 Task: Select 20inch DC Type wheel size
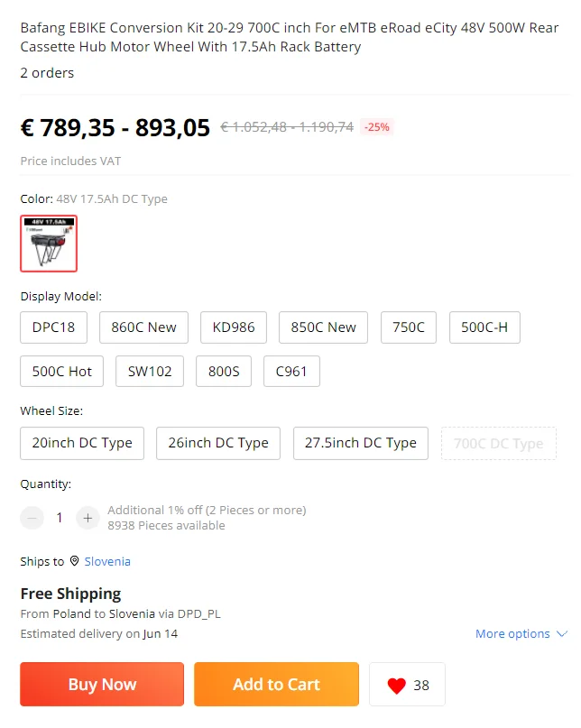[x=82, y=444]
